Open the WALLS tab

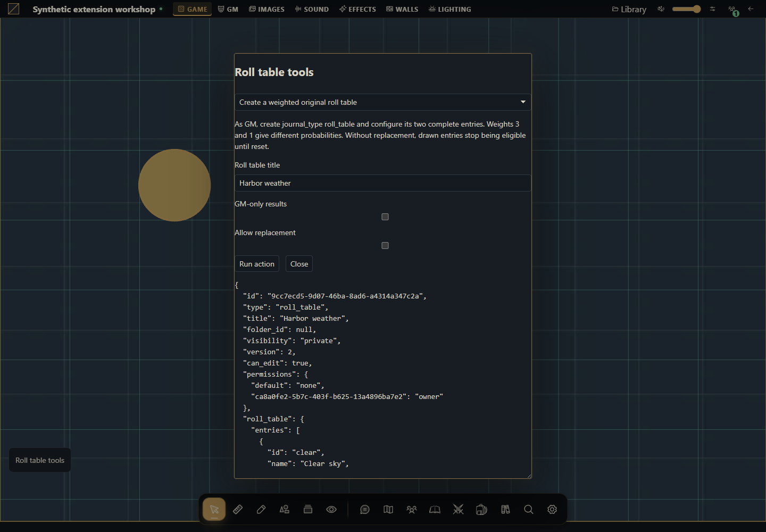[x=402, y=9]
